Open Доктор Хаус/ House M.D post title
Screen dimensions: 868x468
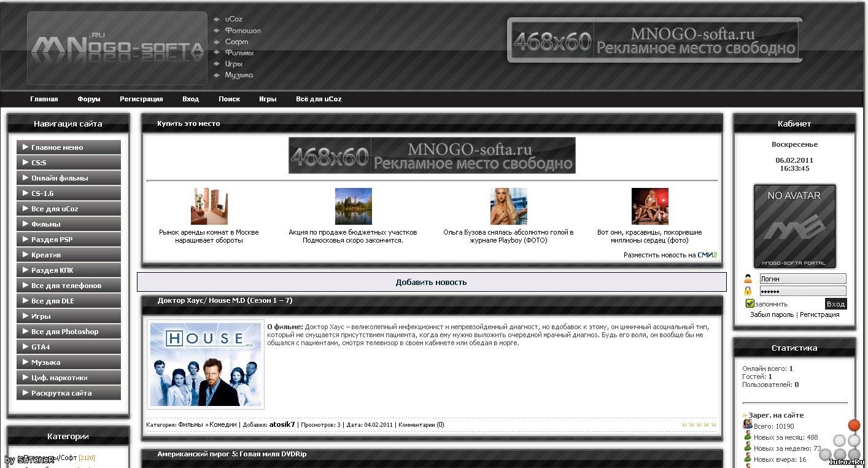coord(225,301)
